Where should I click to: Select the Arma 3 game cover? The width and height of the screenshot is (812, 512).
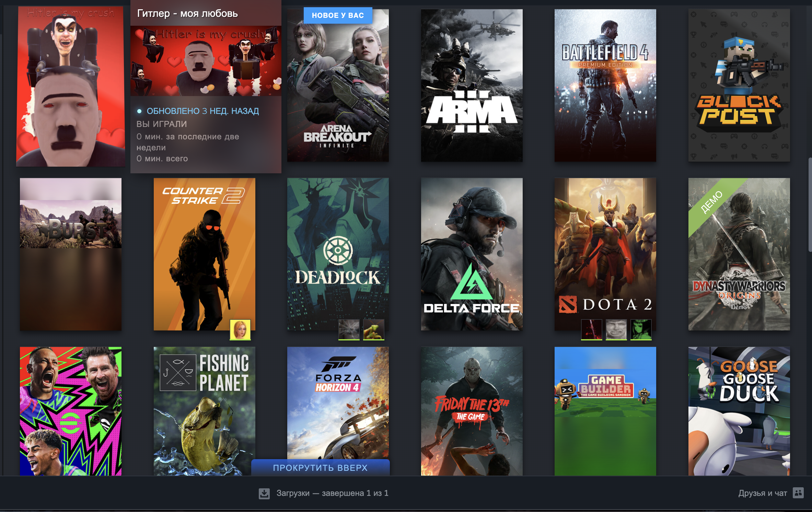[x=472, y=85]
